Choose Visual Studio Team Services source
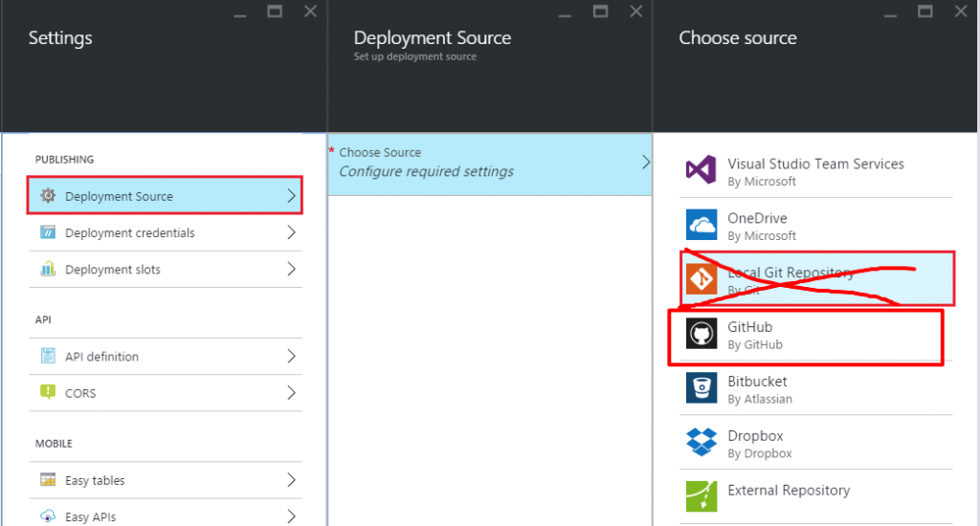 (815, 170)
